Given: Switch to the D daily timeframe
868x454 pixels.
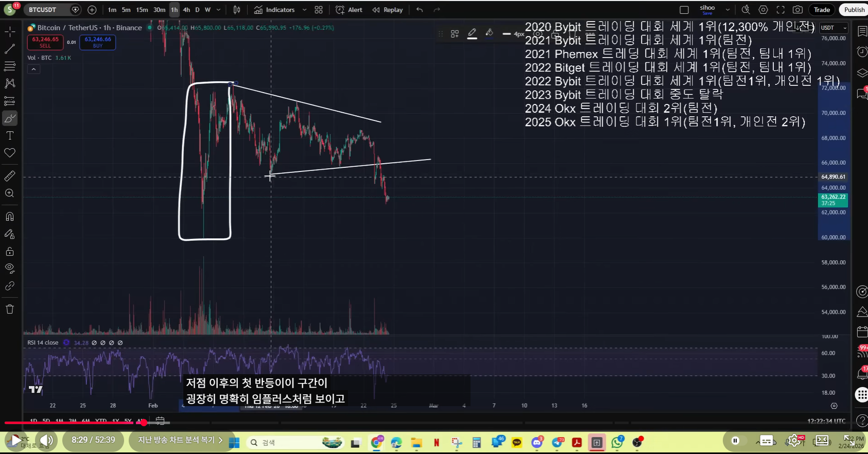Looking at the screenshot, I should coord(197,10).
